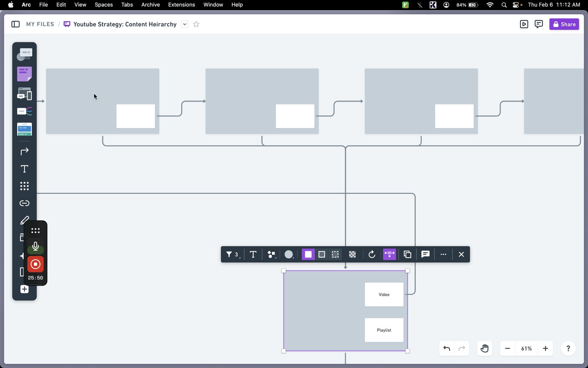Pick the stacked cards table tool
This screenshot has height=368, width=588.
click(x=24, y=129)
